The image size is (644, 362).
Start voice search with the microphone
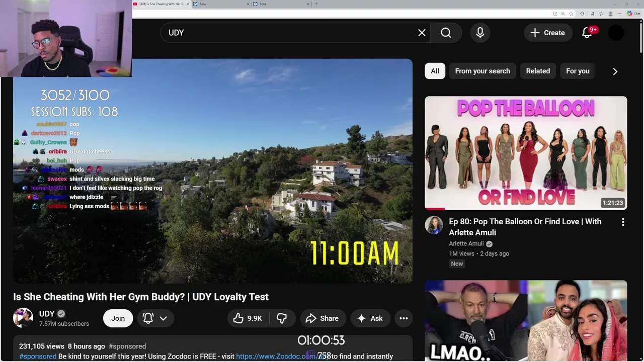click(x=480, y=33)
